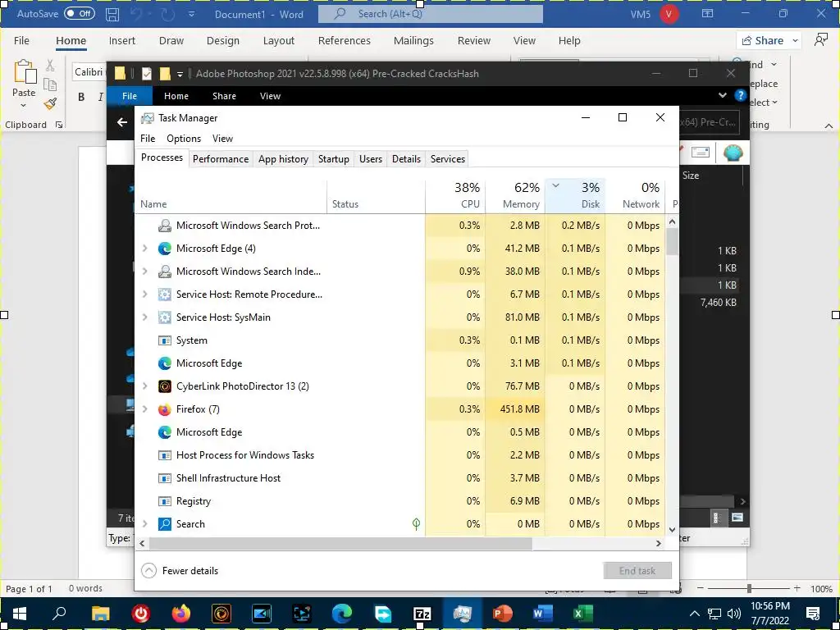
Task: Click the Share button in Word
Action: 763,41
